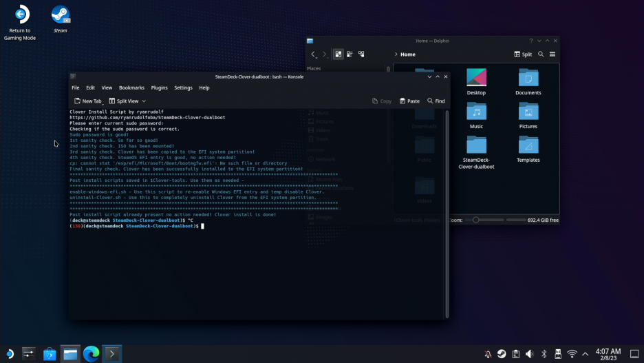Show desktop using taskbar corner button
The height and width of the screenshot is (363, 644).
[634, 354]
